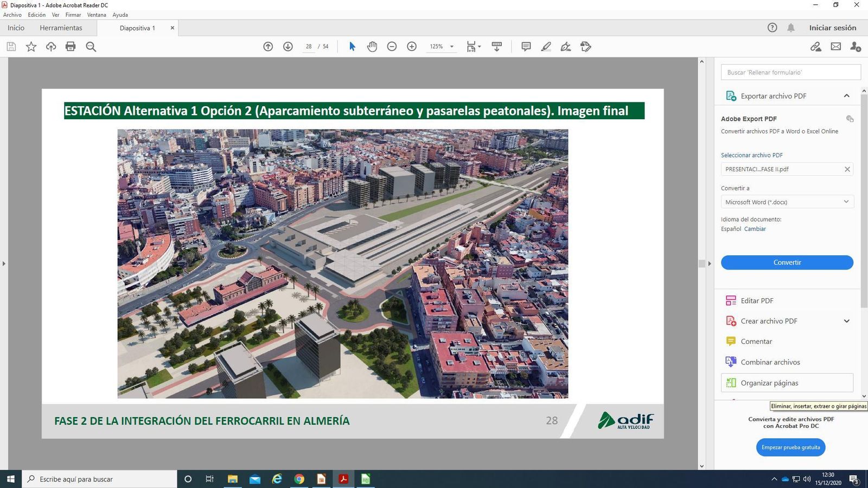This screenshot has height=488, width=868.
Task: Click the Cambiar language link
Action: coord(755,229)
